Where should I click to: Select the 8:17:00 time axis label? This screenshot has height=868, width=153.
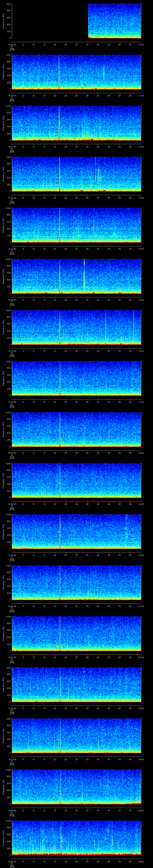pos(12,453)
